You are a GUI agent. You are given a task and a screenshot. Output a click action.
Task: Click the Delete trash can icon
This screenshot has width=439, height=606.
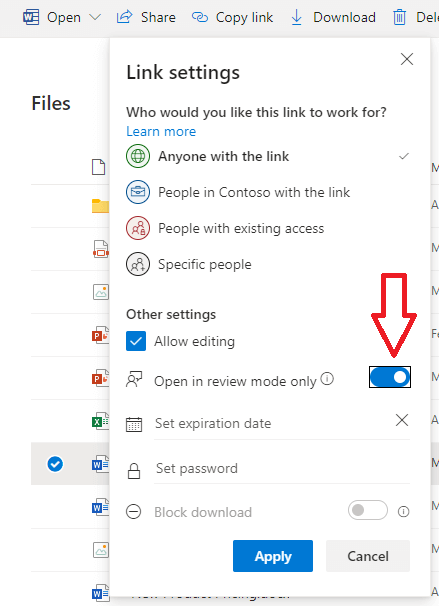[400, 18]
